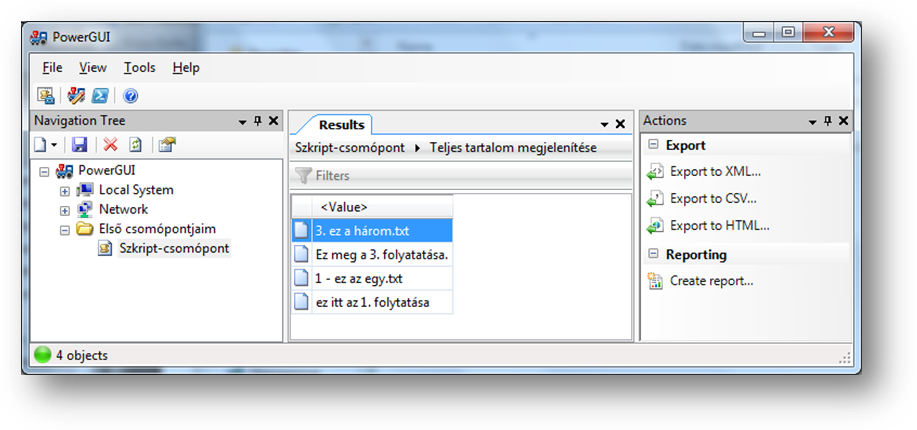Screen dimensions: 917x430
Task: Open the script editor toolbar icon
Action: pos(76,96)
